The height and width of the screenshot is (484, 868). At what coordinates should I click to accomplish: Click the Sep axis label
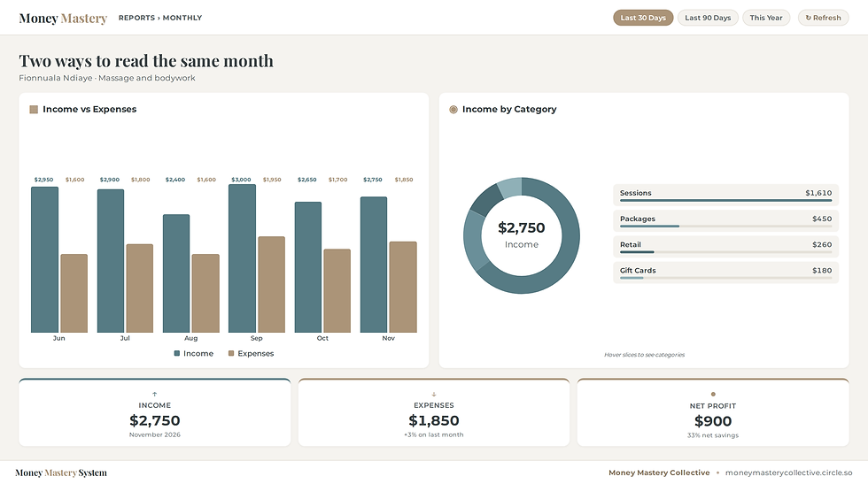click(x=256, y=338)
